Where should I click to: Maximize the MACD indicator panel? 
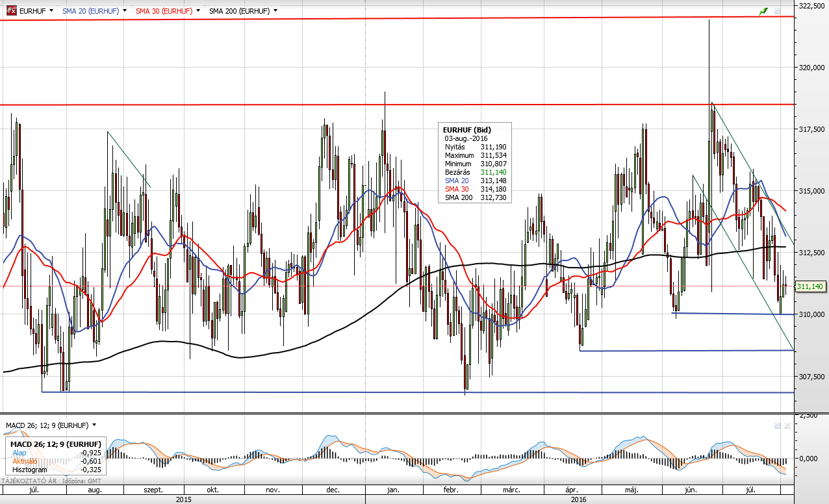[x=777, y=425]
